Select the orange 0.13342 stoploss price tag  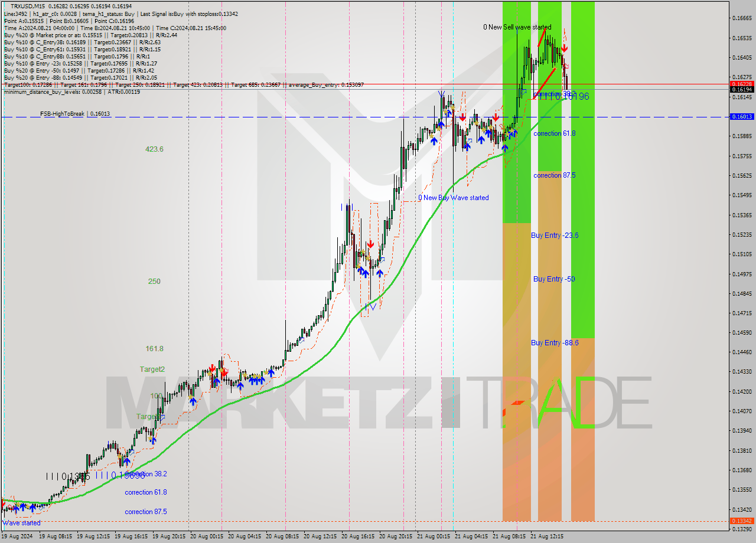pyautogui.click(x=742, y=521)
